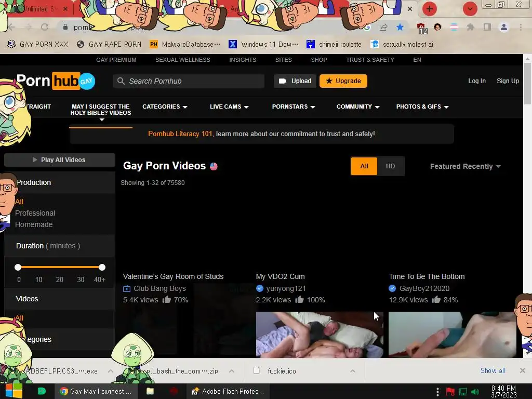The height and width of the screenshot is (399, 532).
Task: Click the right handle of duration slider
Action: [102, 268]
